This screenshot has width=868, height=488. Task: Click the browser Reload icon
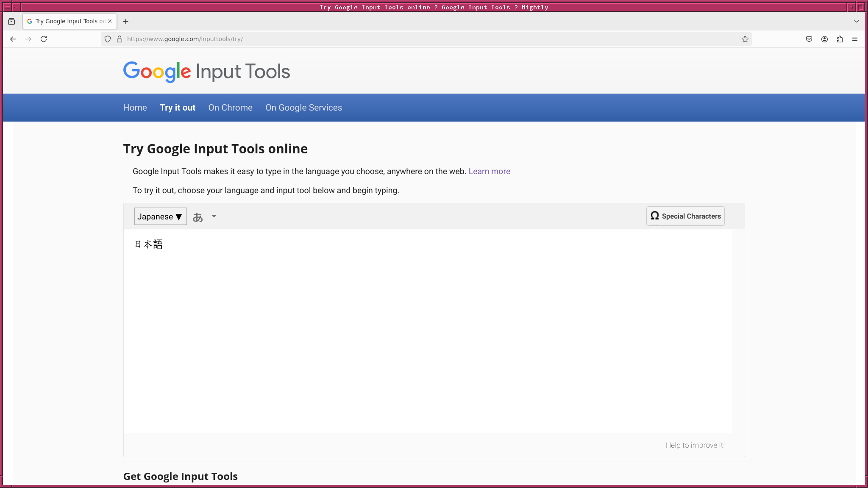coord(44,39)
